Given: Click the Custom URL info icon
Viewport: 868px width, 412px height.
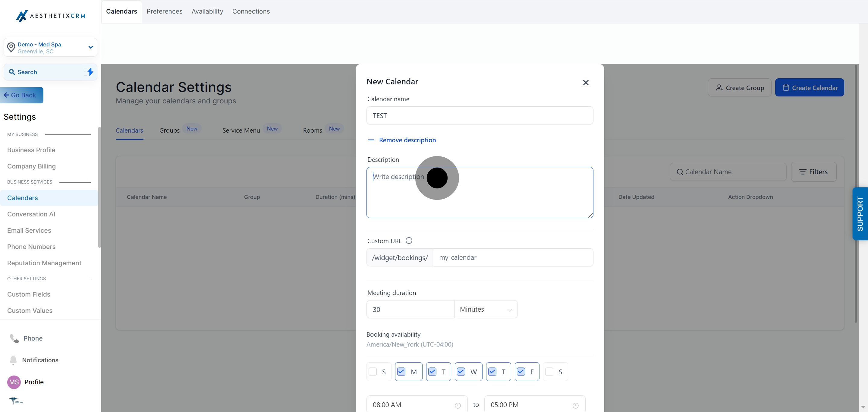Looking at the screenshot, I should [x=409, y=241].
